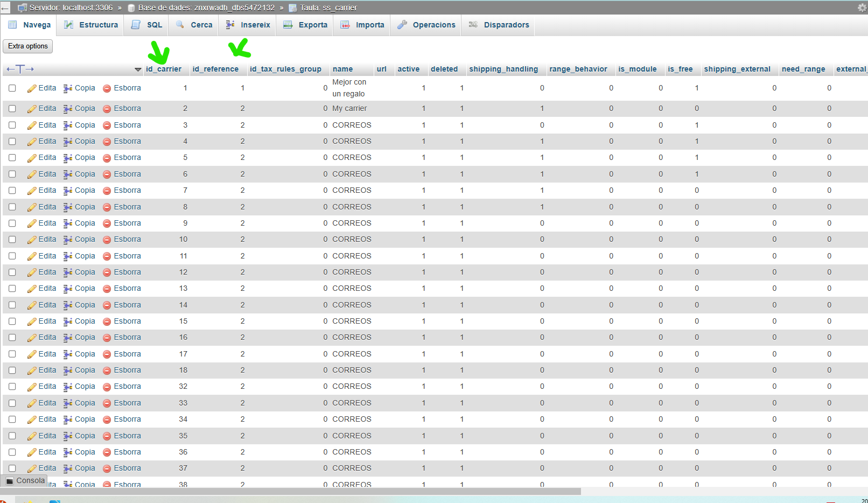868x503 pixels.
Task: Sort by the id_carrier column header
Action: [x=164, y=69]
